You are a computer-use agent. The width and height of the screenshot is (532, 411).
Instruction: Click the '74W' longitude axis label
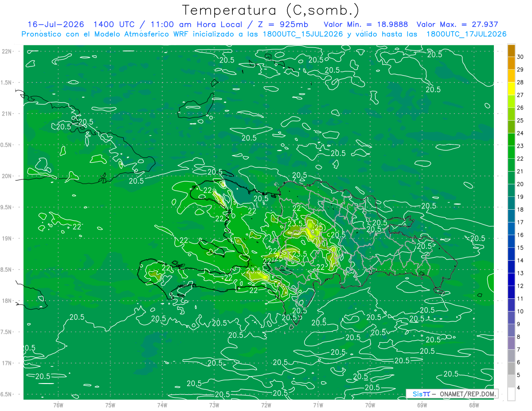click(162, 405)
